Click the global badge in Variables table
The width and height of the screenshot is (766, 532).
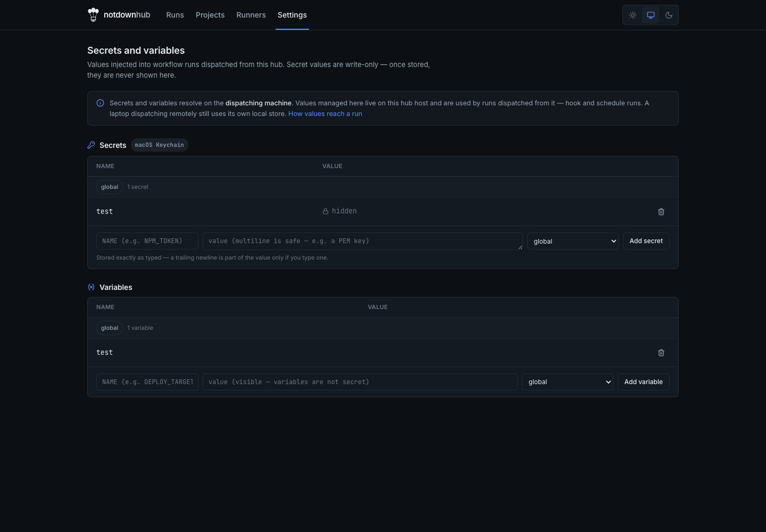click(110, 328)
